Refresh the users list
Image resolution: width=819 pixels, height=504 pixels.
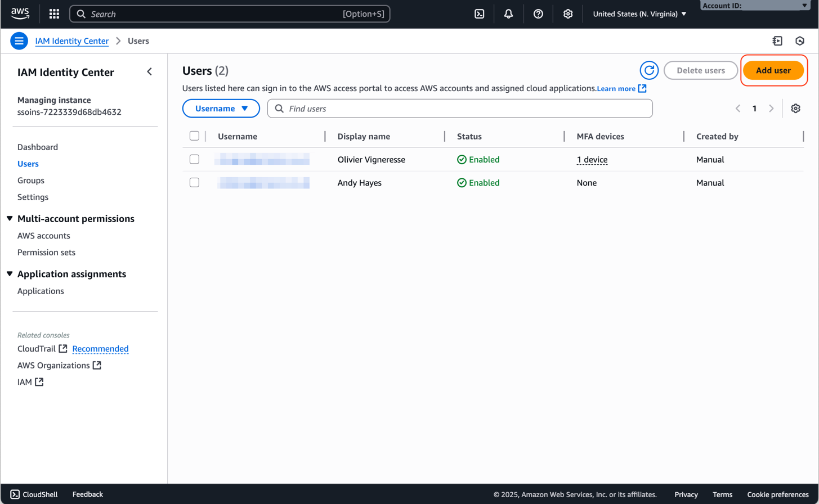[649, 70]
